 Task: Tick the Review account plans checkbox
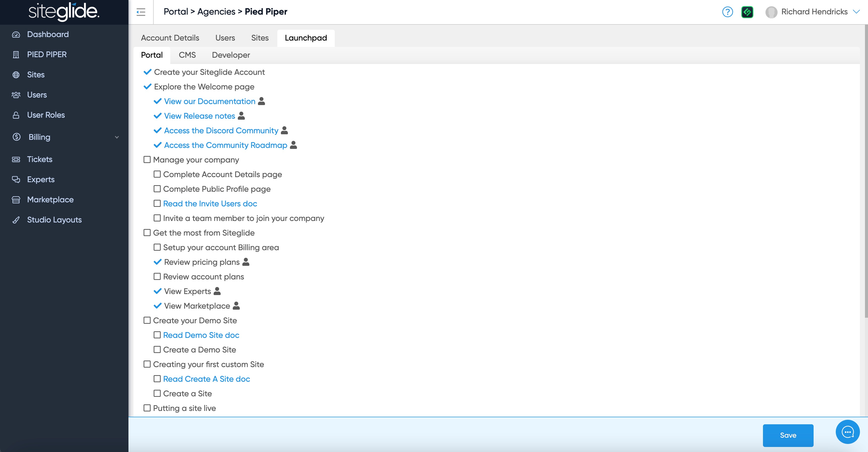pos(157,277)
